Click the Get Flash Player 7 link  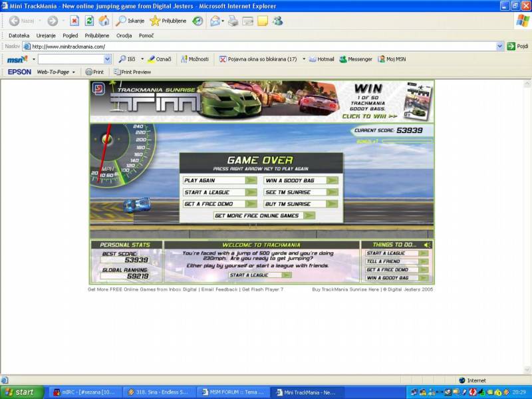262,289
